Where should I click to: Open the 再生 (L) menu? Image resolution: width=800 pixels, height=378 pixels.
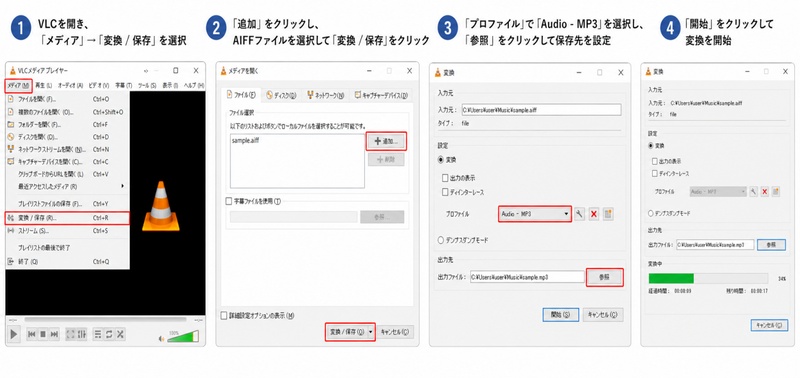pyautogui.click(x=43, y=85)
